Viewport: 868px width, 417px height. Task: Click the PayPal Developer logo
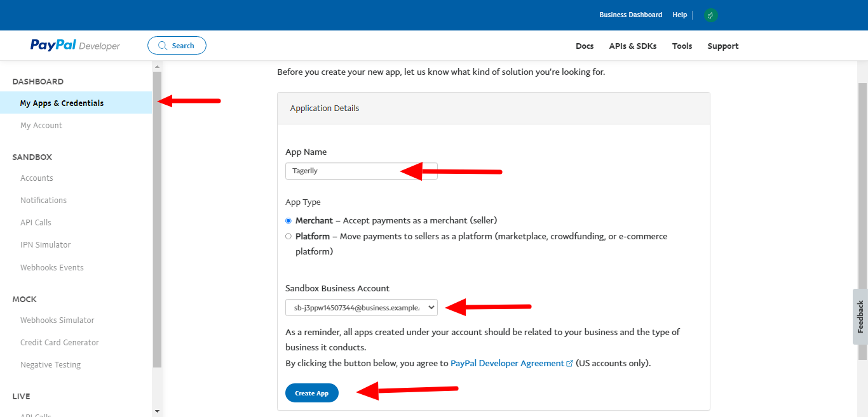pos(75,46)
